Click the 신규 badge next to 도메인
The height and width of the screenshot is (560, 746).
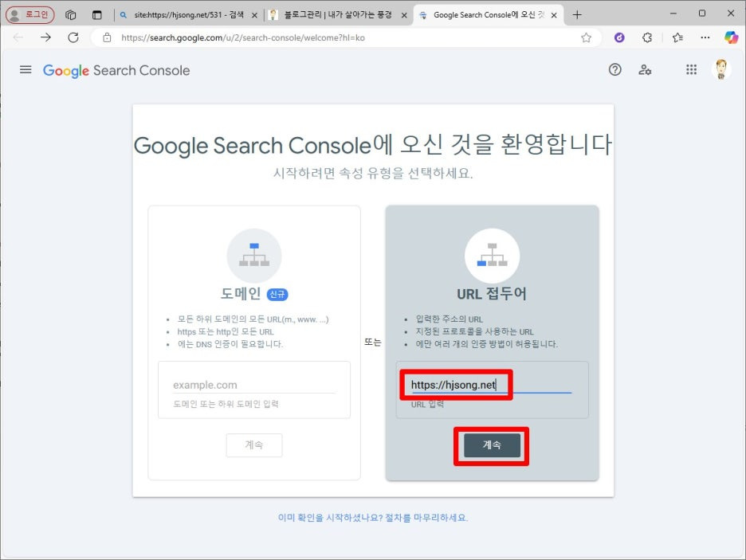(277, 295)
